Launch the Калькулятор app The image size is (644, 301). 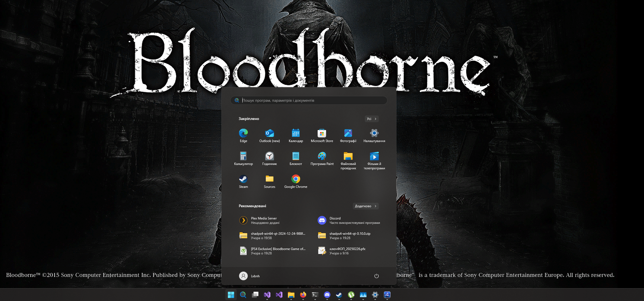[243, 159]
